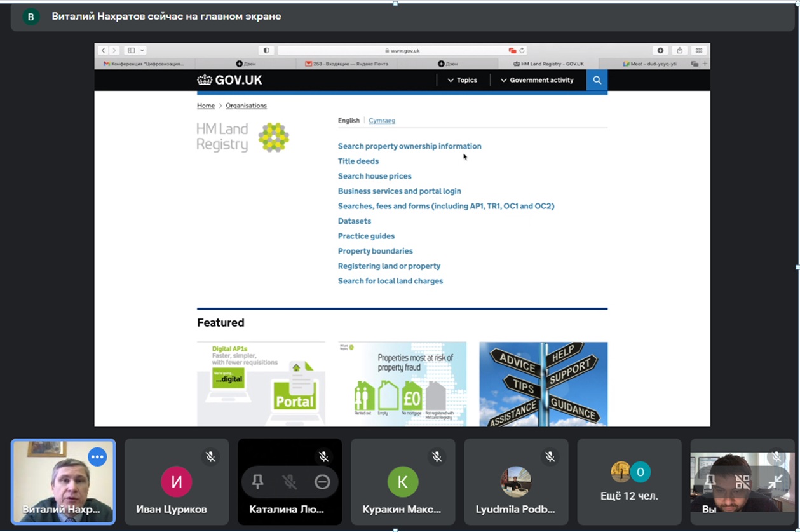Click the Иван Цуриков name label
Image resolution: width=800 pixels, height=532 pixels.
pos(172,510)
